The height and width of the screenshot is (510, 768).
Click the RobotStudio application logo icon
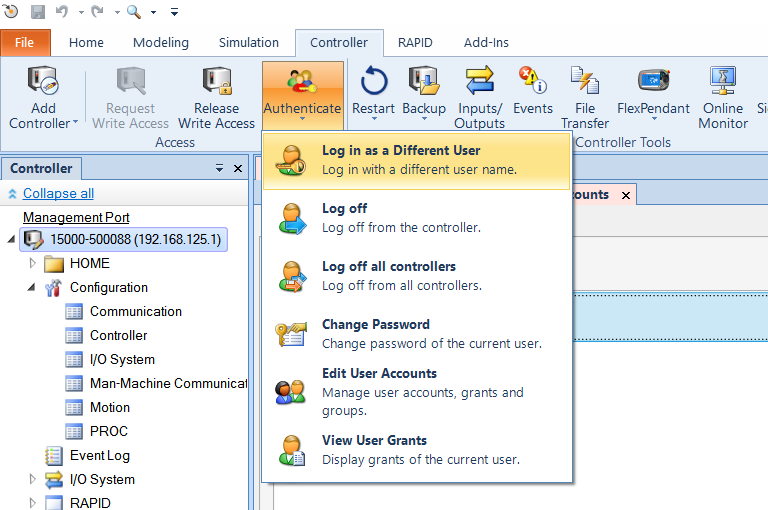(11, 12)
